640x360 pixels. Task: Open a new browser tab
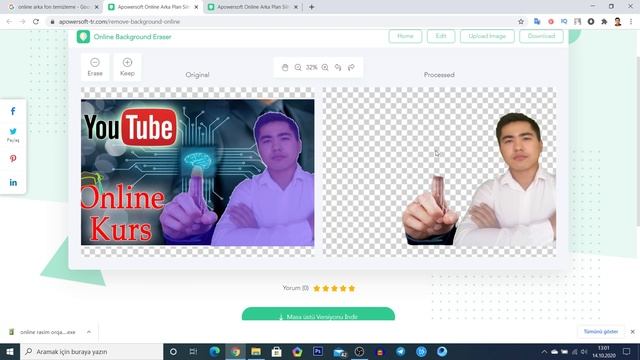311,7
